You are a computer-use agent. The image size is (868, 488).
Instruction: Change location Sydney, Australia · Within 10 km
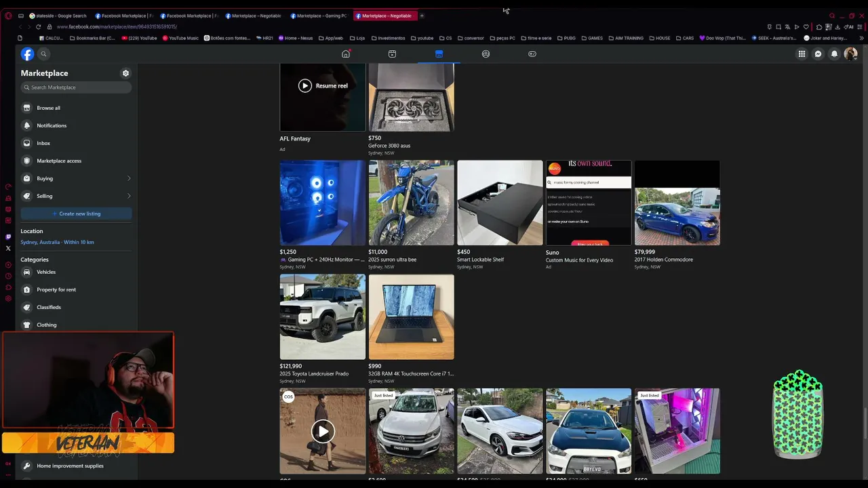(x=57, y=242)
